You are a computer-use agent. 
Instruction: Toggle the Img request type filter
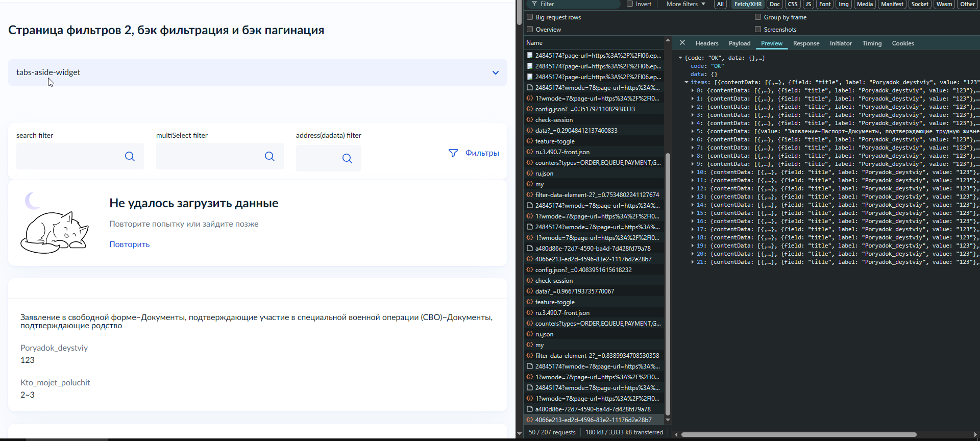tap(844, 4)
